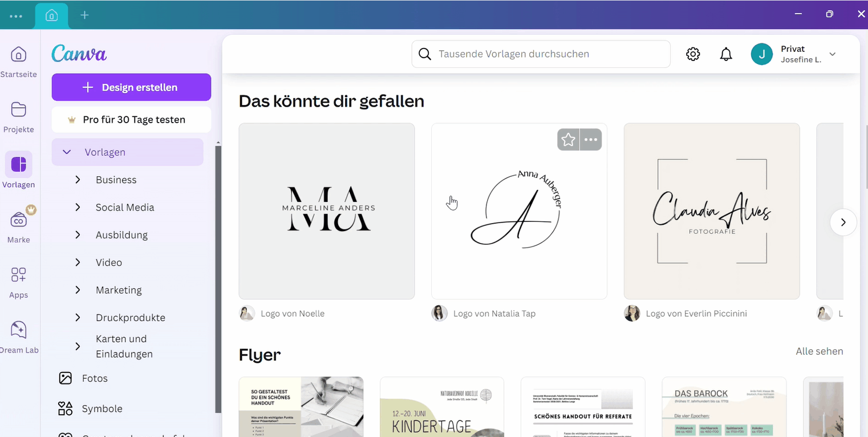Open more options on Anna Auberger template
The width and height of the screenshot is (868, 437).
[x=591, y=140]
